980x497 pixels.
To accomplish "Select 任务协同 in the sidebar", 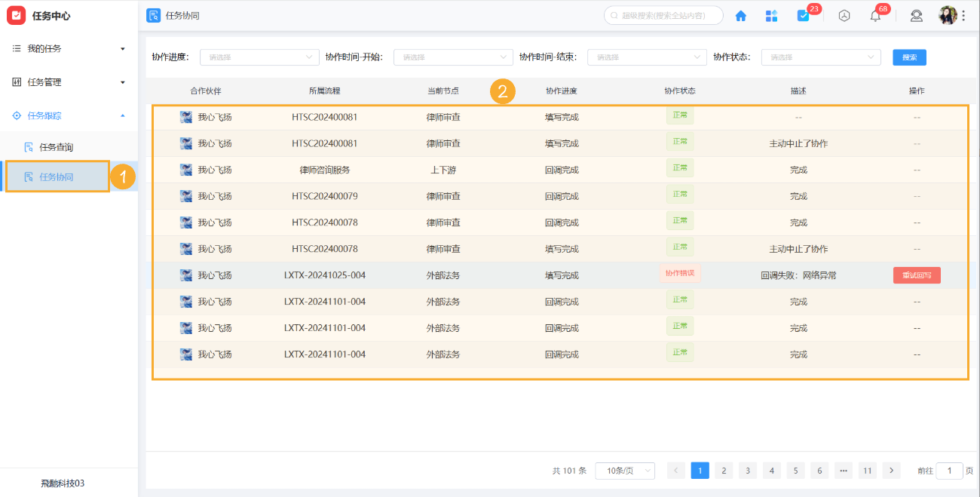I will (x=57, y=177).
